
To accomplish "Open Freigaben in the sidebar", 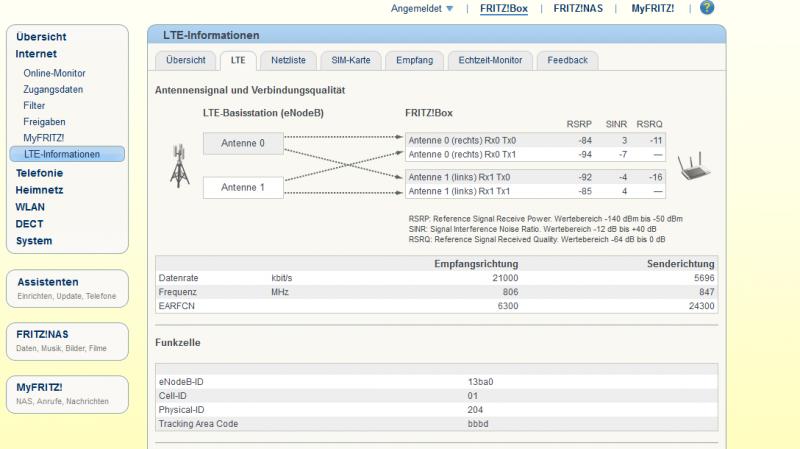I will [44, 122].
